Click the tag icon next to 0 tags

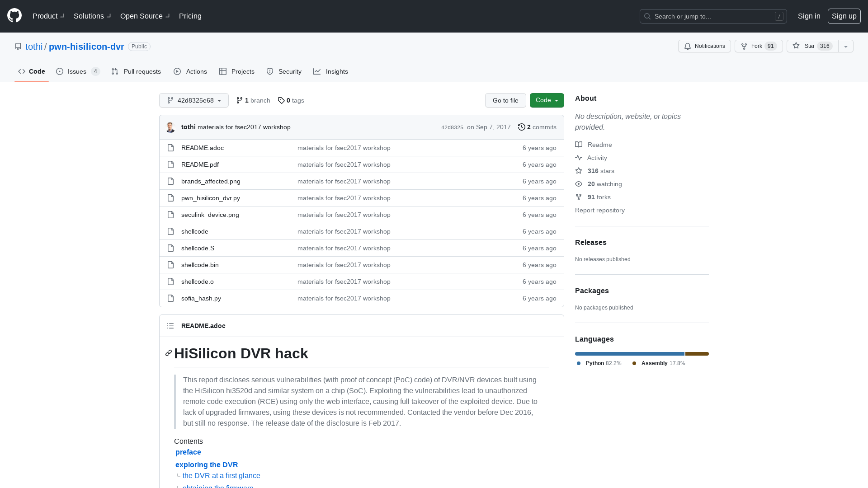tap(281, 100)
